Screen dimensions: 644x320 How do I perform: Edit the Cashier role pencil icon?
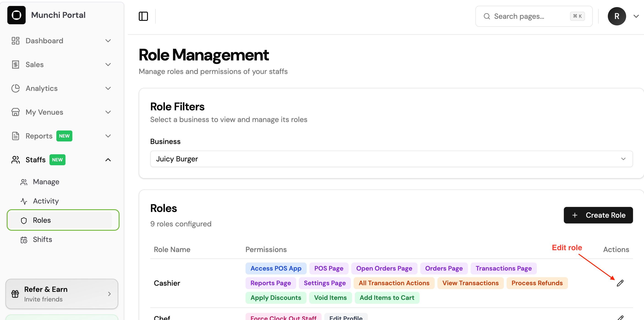tap(620, 283)
